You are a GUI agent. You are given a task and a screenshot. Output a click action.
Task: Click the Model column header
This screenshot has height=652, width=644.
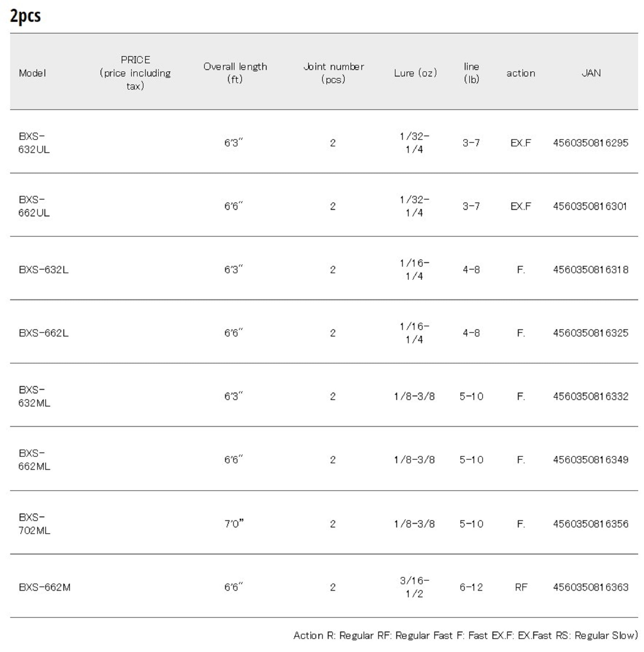(32, 73)
